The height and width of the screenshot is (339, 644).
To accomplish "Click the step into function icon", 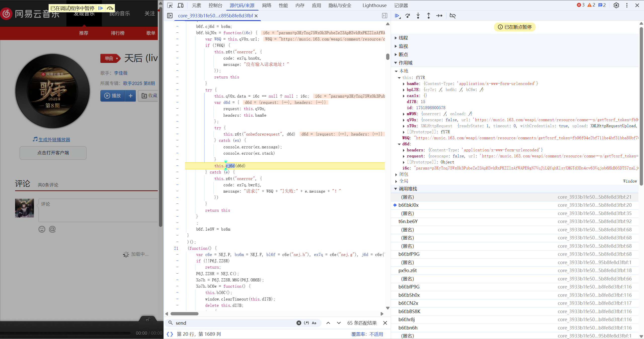I will [418, 16].
